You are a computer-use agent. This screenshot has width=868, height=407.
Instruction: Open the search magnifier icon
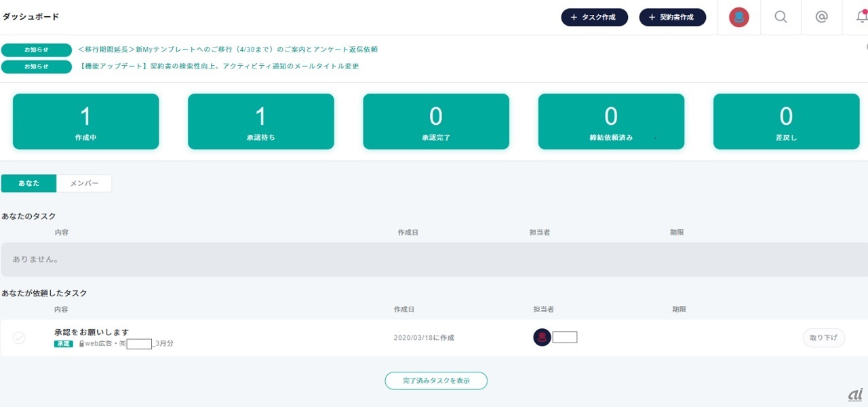tap(781, 18)
